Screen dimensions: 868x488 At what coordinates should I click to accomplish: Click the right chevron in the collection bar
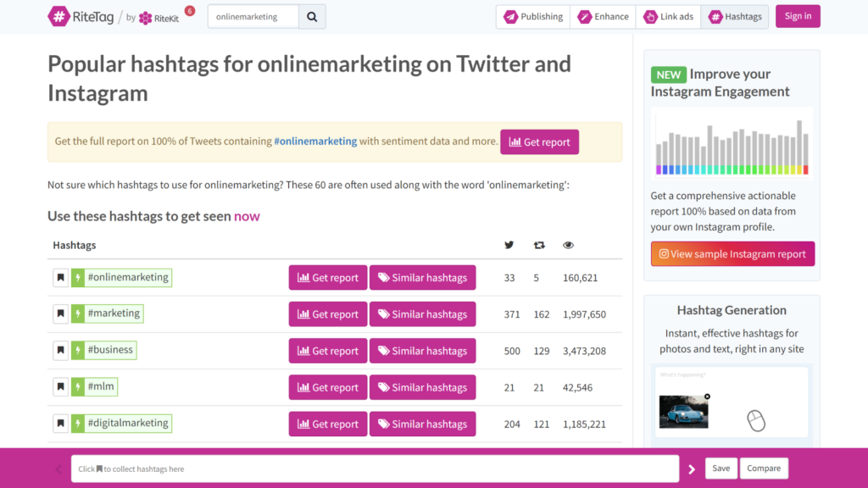pyautogui.click(x=692, y=469)
